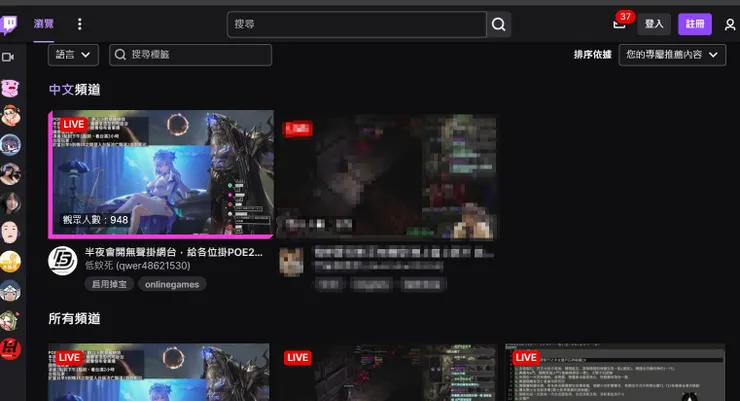Click the 搜尋標籤 tag search field

click(x=191, y=55)
